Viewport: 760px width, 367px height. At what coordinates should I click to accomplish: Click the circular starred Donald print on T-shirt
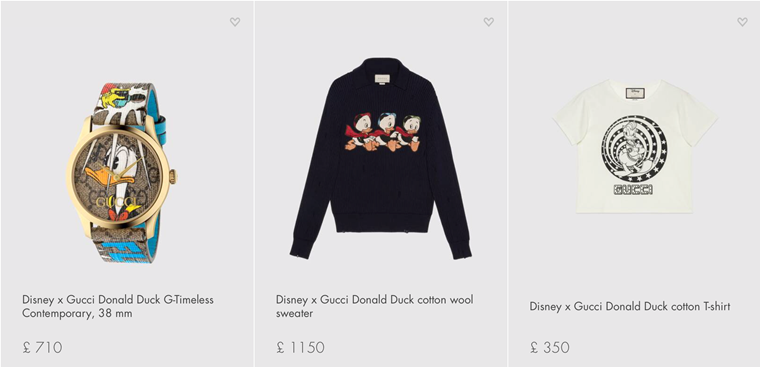coord(634,148)
